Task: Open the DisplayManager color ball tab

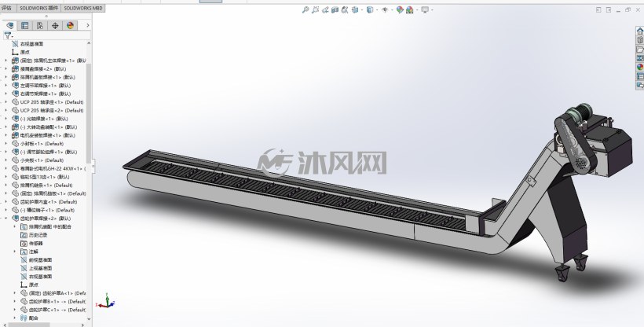Action: pyautogui.click(x=70, y=25)
